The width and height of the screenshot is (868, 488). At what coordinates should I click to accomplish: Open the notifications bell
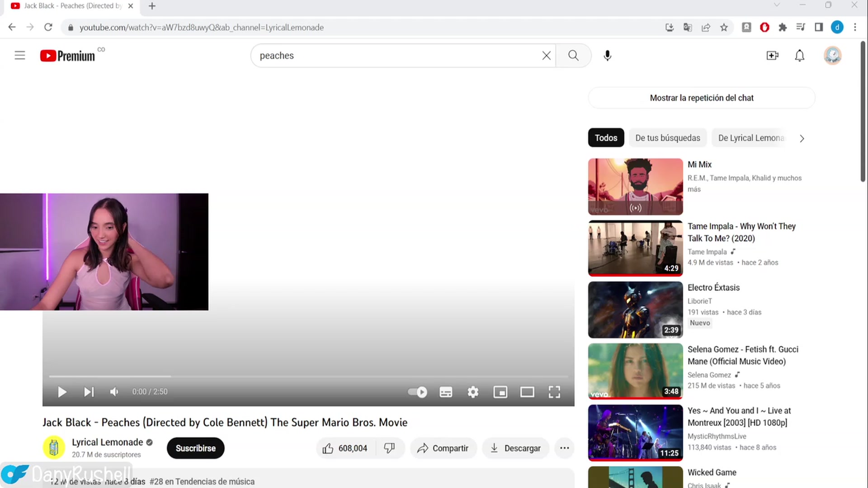800,56
